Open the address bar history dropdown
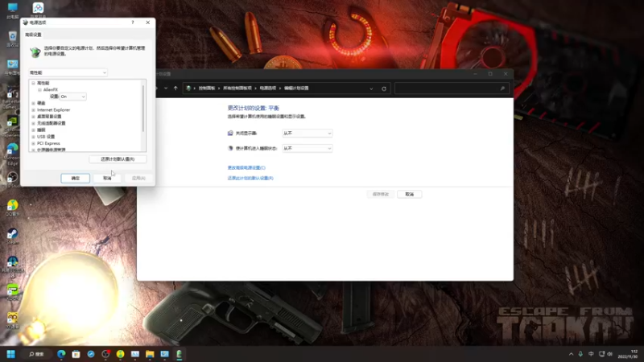644x362 pixels. (371, 88)
